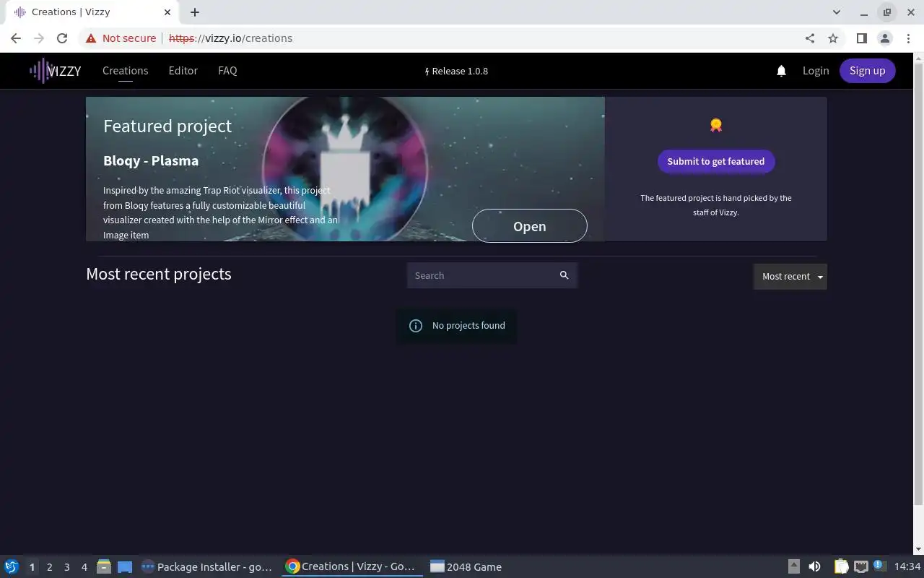Screen dimensions: 924x578
Task: Open the taskbar start menu icon
Action: (x=11, y=566)
